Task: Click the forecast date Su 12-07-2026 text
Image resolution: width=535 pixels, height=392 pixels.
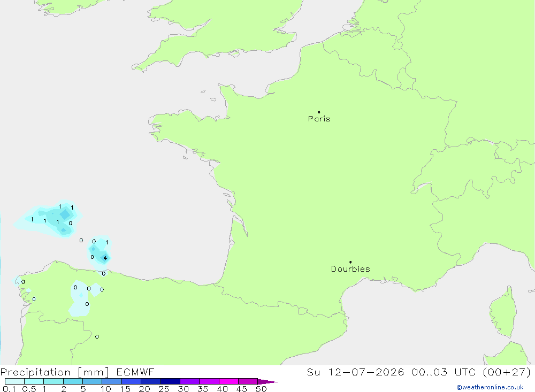Action: click(x=355, y=372)
